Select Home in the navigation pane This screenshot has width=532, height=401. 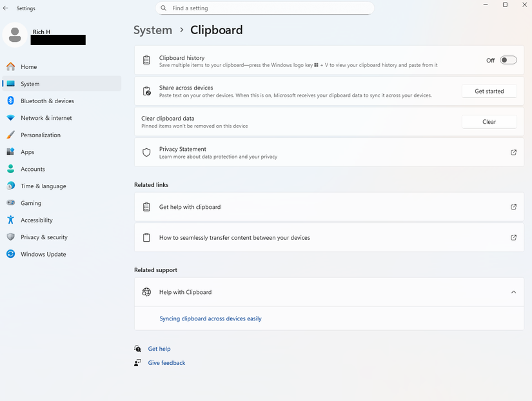pos(29,66)
